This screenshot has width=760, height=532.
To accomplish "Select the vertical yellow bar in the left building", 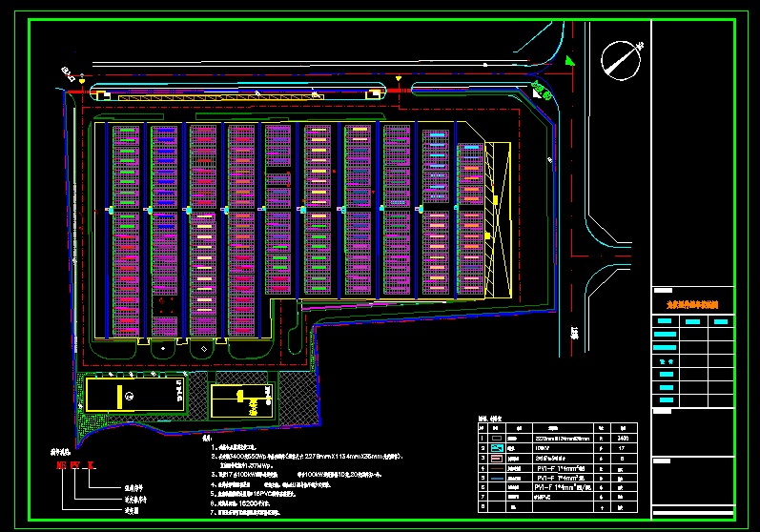I will (x=119, y=397).
